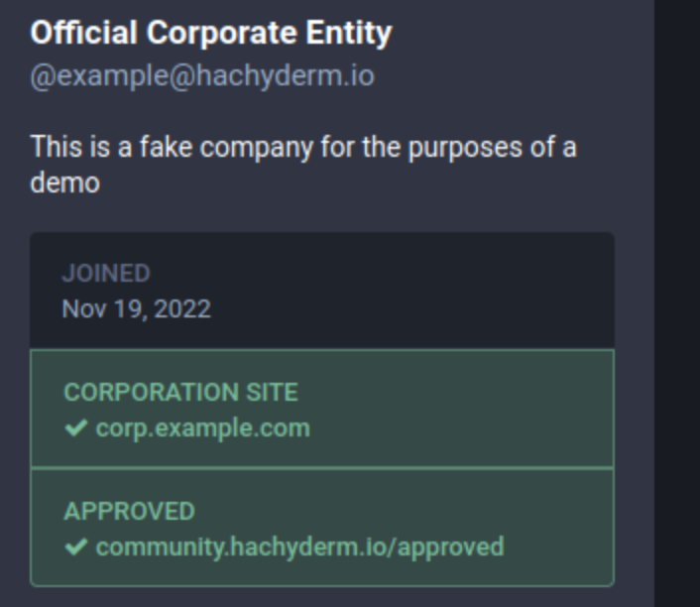The width and height of the screenshot is (700, 607).
Task: Click the dark column right of the profile
Action: [677, 303]
